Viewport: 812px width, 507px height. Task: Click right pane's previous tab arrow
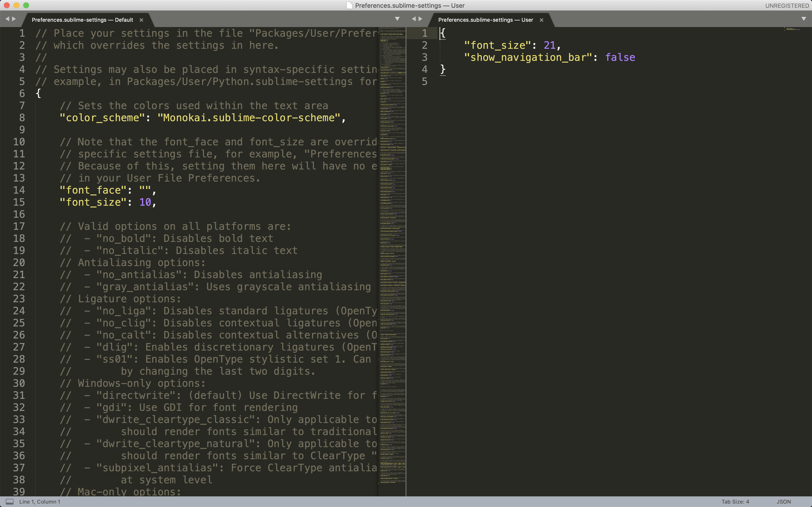point(413,19)
